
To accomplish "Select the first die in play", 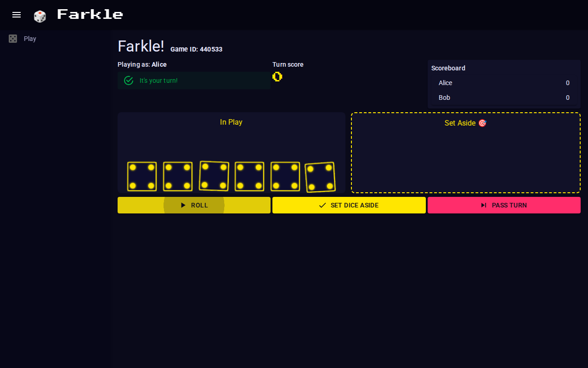I will tap(142, 177).
